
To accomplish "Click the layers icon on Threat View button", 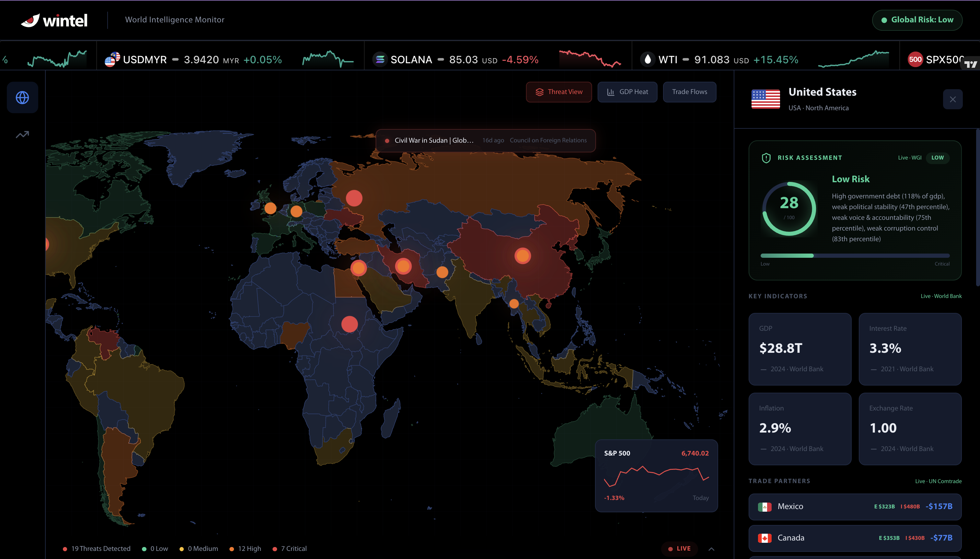I will pyautogui.click(x=540, y=92).
